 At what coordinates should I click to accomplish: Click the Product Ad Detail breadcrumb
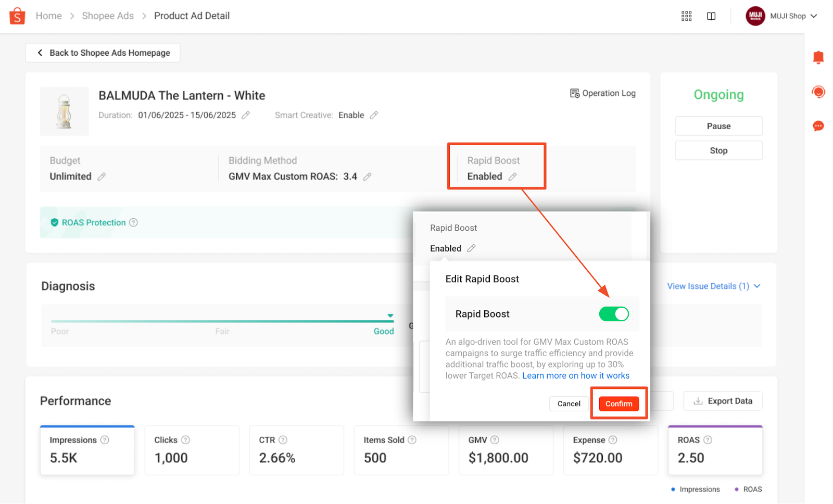[x=192, y=16]
